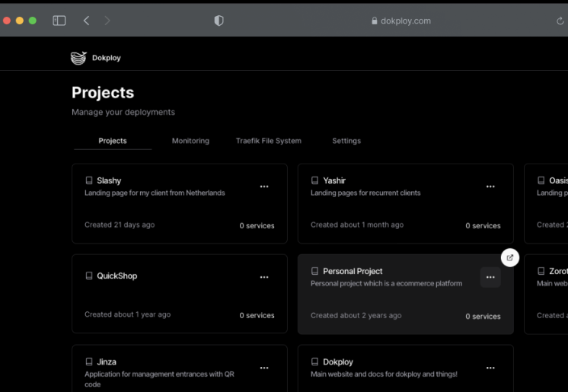Click the book icon on Slashy project

tap(89, 180)
